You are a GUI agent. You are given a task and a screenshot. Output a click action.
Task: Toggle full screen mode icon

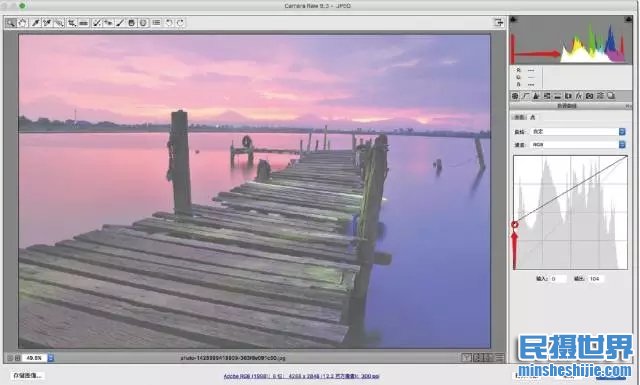click(x=499, y=22)
